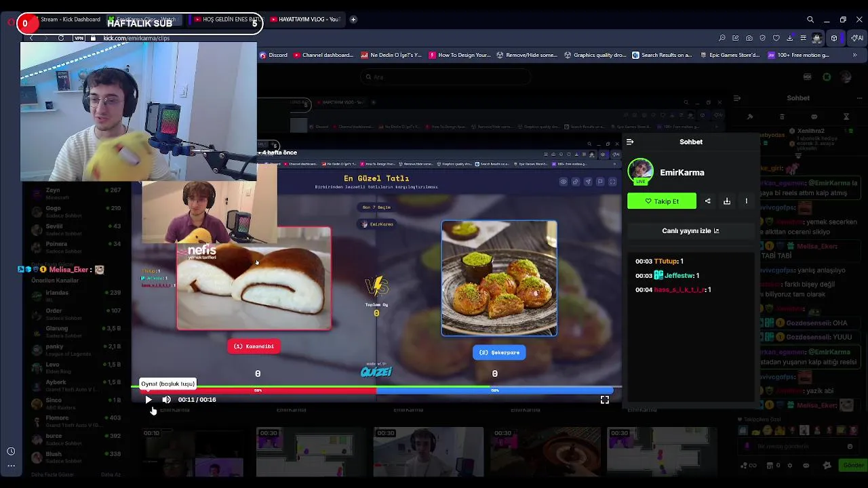Click the green Gönder send button

[x=853, y=466]
